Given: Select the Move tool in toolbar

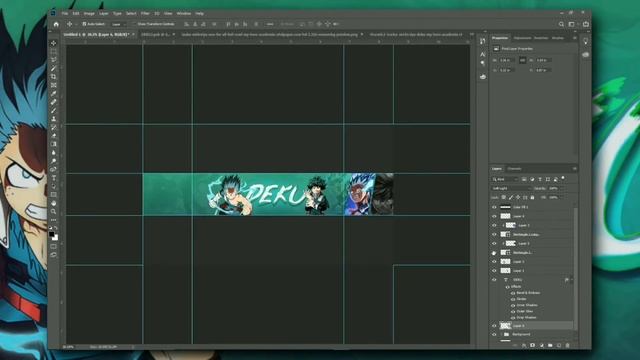Looking at the screenshot, I should [53, 43].
